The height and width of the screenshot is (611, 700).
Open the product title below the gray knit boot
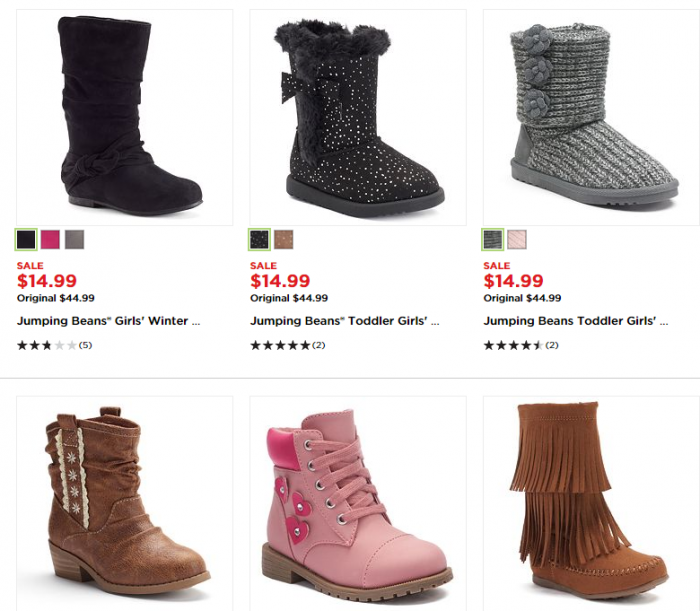(576, 321)
